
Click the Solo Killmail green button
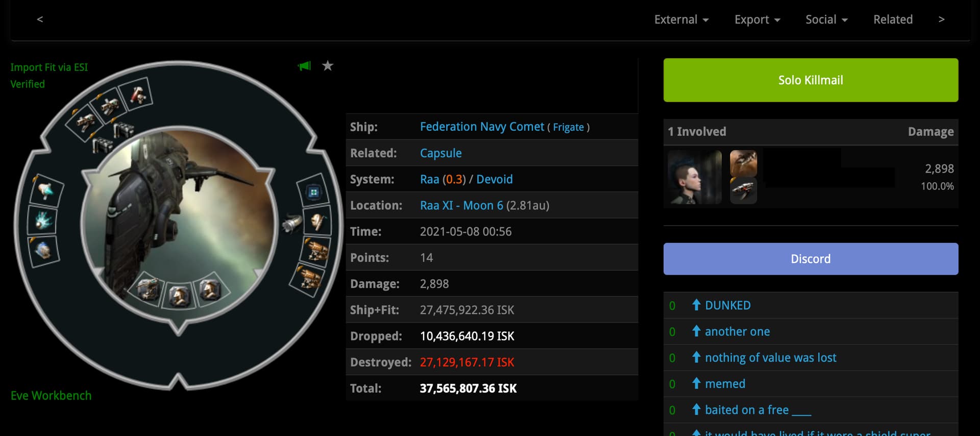811,80
